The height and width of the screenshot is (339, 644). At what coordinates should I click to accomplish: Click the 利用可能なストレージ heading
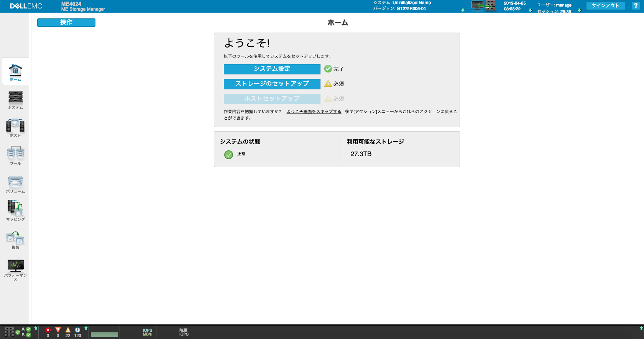pos(375,142)
